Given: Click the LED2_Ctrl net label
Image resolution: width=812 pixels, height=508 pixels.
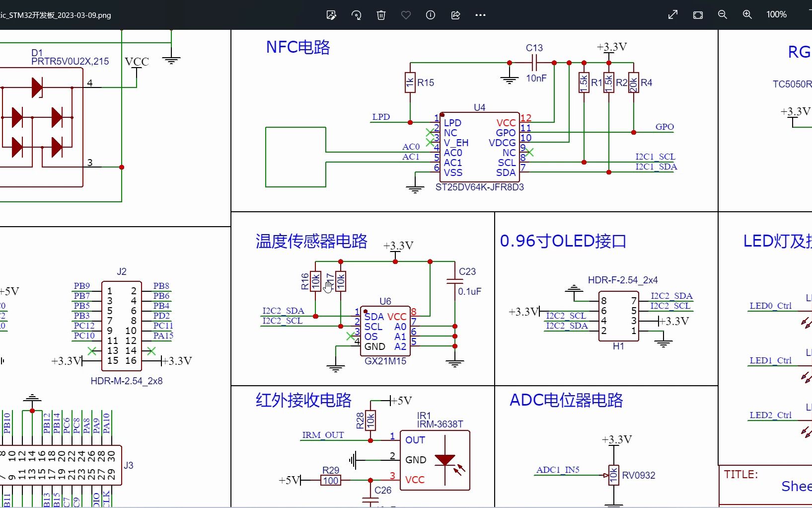Looking at the screenshot, I should (770, 416).
